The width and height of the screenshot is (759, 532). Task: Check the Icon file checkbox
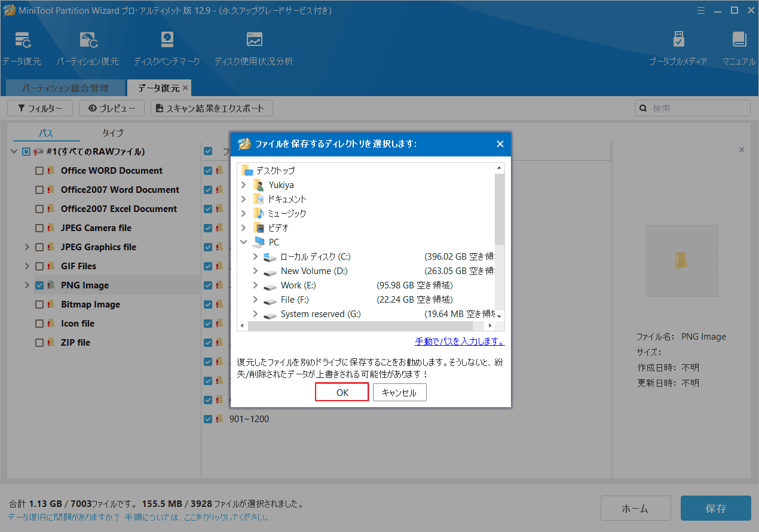(39, 324)
